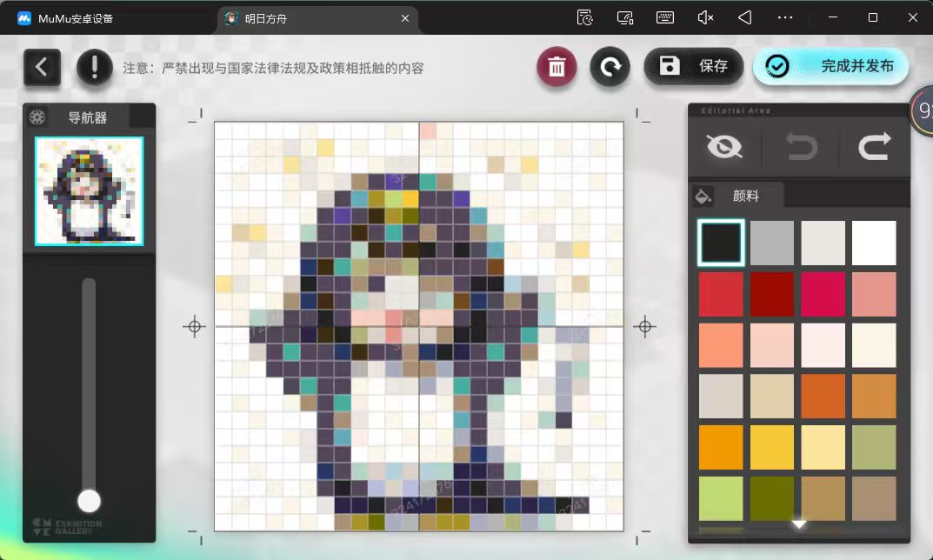Select the golden yellow color swatch
This screenshot has height=560, width=933.
click(x=772, y=447)
